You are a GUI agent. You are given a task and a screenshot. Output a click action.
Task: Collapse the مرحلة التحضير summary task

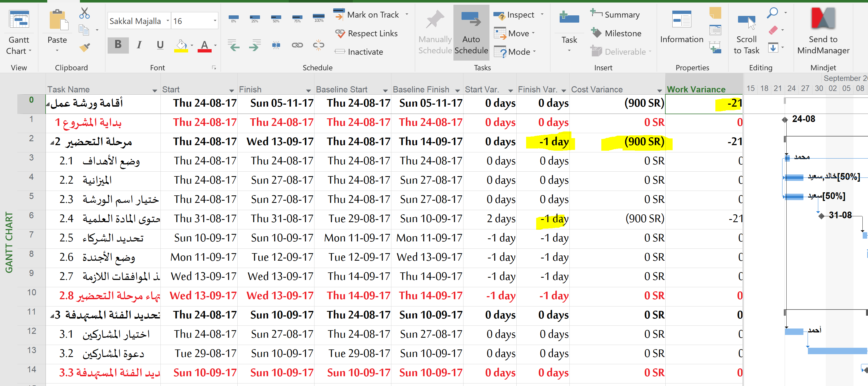[x=52, y=143]
